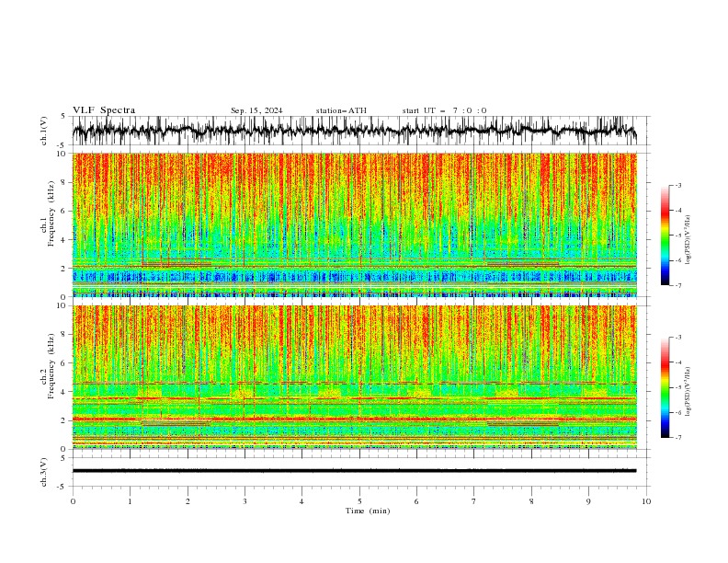Click the 'start UT = 7 :0 :0' text

(x=444, y=110)
